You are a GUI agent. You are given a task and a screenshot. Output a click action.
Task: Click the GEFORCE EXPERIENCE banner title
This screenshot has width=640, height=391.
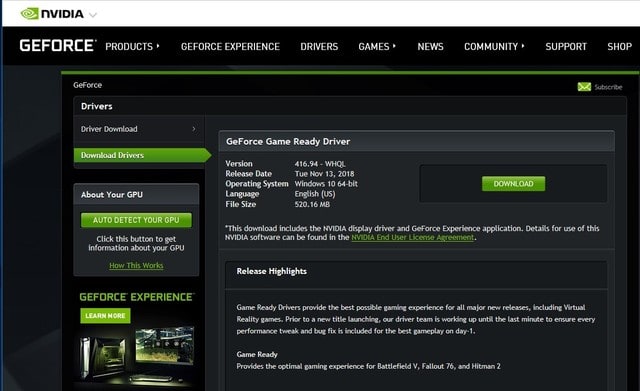pyautogui.click(x=137, y=297)
